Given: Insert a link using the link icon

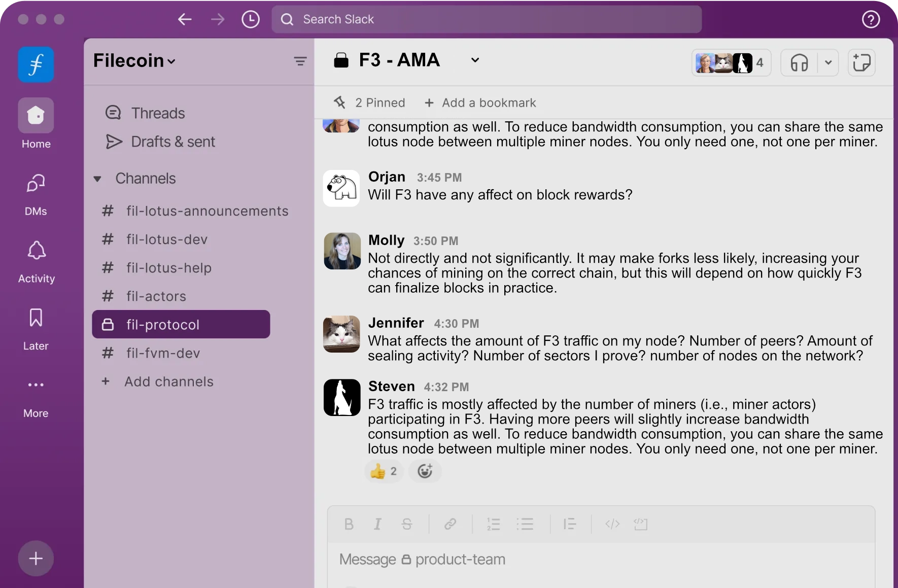Looking at the screenshot, I should point(450,524).
